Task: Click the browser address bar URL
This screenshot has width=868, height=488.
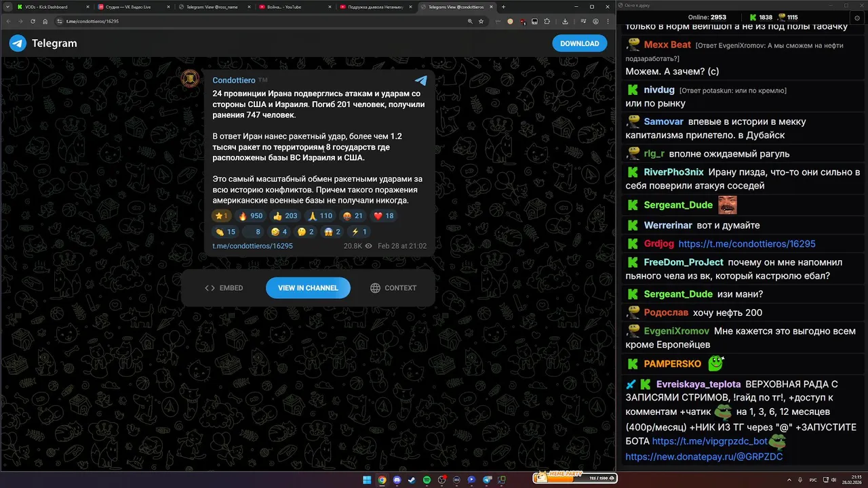Action: click(x=92, y=21)
